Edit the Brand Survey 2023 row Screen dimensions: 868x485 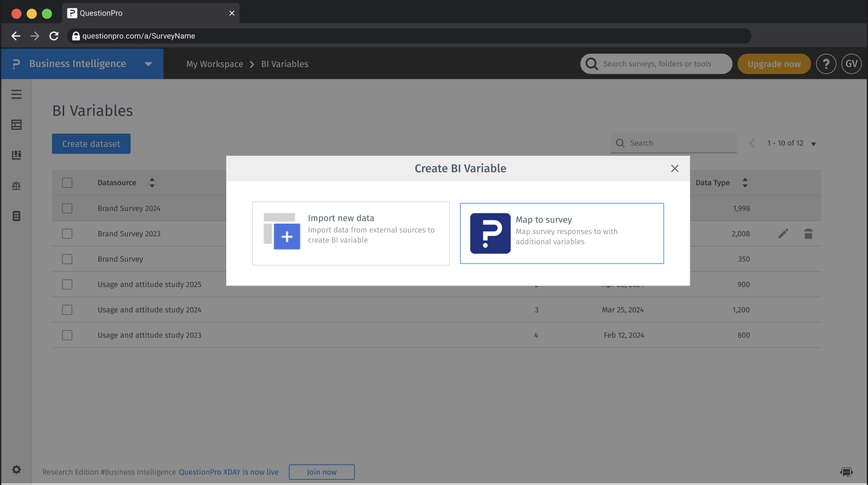coord(783,234)
